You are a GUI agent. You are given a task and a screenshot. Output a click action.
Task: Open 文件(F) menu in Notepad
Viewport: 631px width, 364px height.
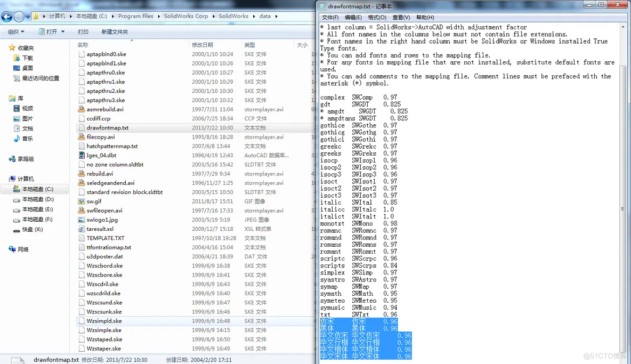point(330,17)
